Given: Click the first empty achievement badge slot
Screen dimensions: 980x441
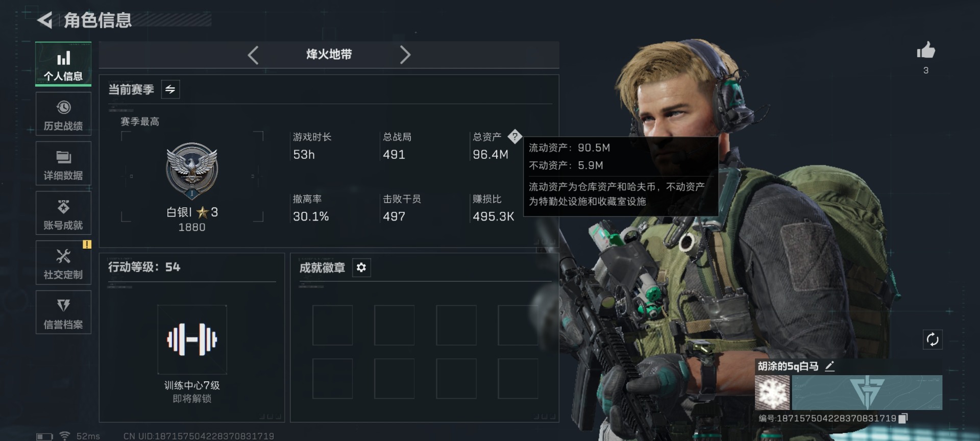Looking at the screenshot, I should (x=332, y=325).
